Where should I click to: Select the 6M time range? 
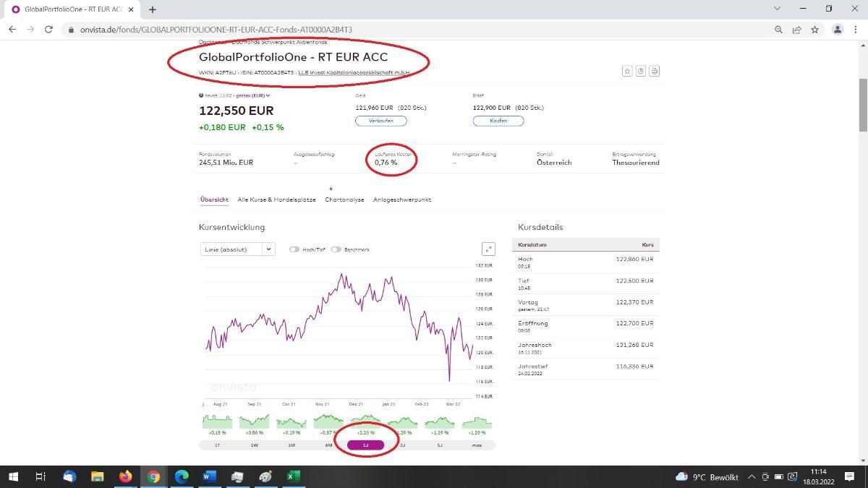(x=328, y=445)
